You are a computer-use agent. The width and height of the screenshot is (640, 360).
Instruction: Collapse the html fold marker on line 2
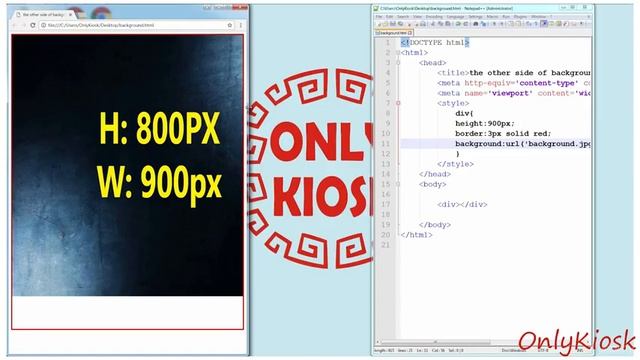[398, 53]
